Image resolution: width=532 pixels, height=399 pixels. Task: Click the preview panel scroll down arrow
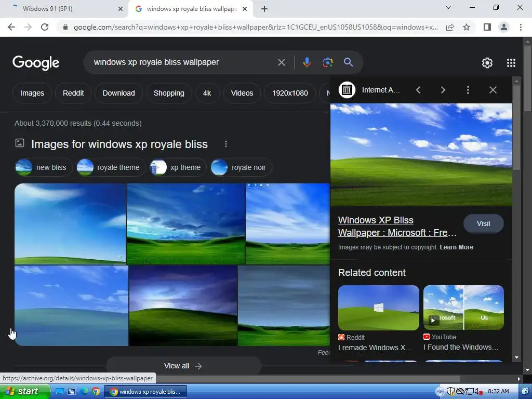pyautogui.click(x=517, y=357)
